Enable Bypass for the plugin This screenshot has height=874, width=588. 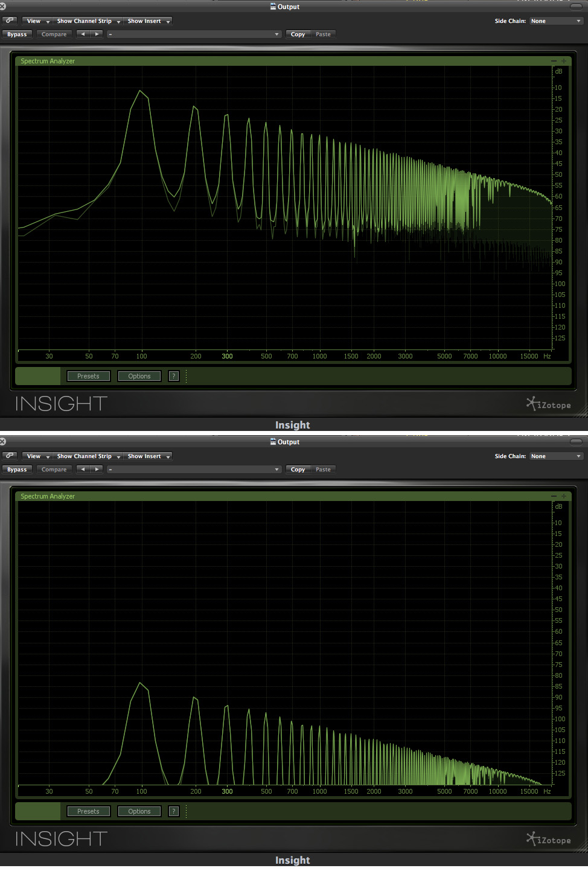pyautogui.click(x=17, y=34)
